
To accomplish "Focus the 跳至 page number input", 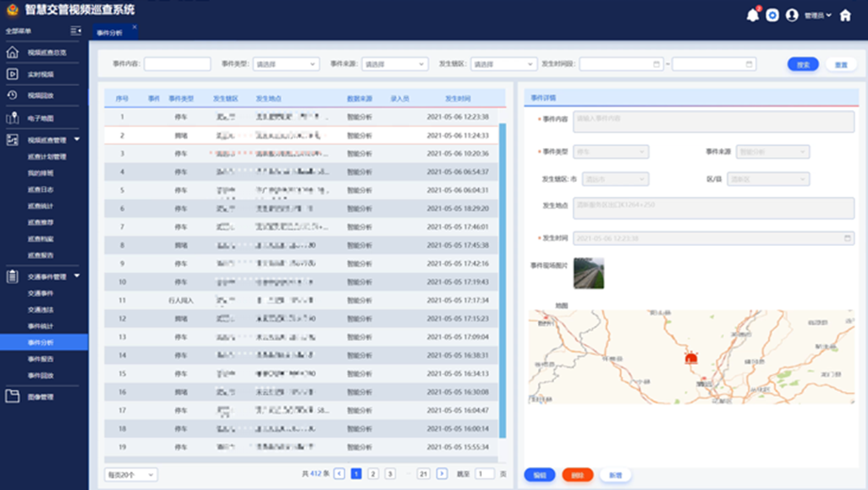I will tap(485, 473).
